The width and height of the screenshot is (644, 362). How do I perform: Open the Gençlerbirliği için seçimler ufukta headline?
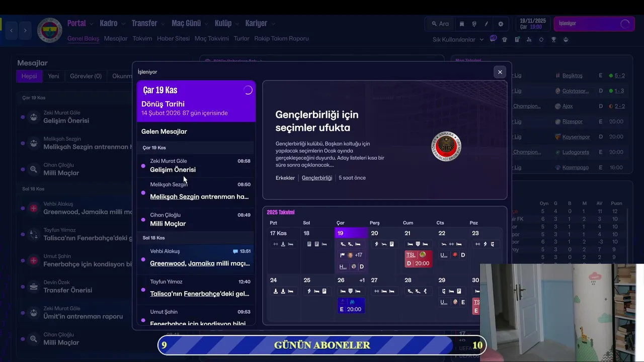tap(317, 121)
